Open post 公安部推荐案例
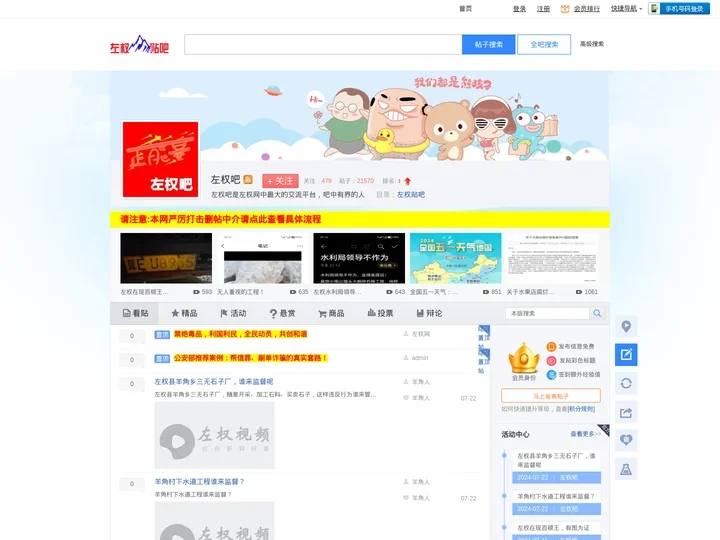This screenshot has height=540, width=720. click(250, 358)
